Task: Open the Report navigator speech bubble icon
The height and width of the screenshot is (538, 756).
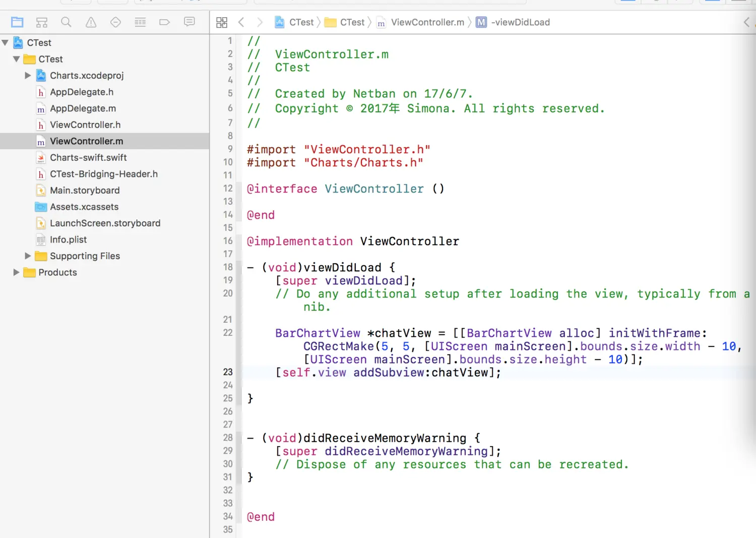Action: click(x=189, y=22)
